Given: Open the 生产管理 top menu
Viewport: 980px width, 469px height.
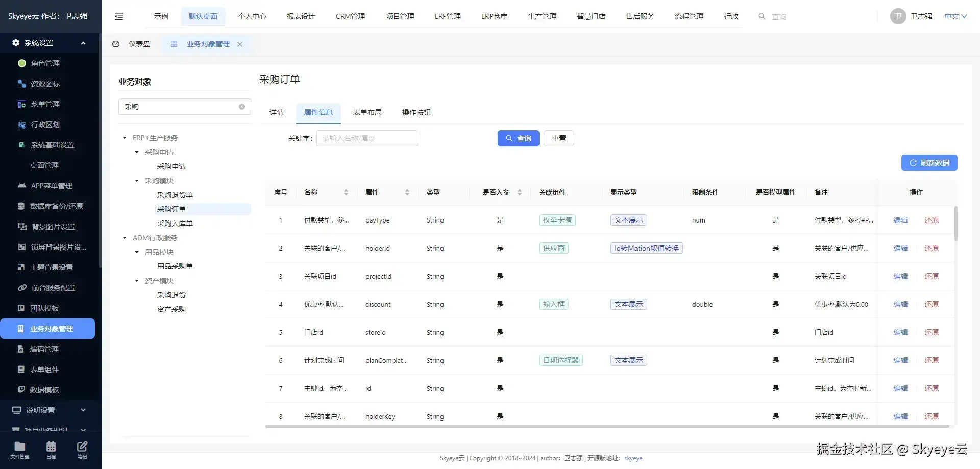Looking at the screenshot, I should click(542, 16).
